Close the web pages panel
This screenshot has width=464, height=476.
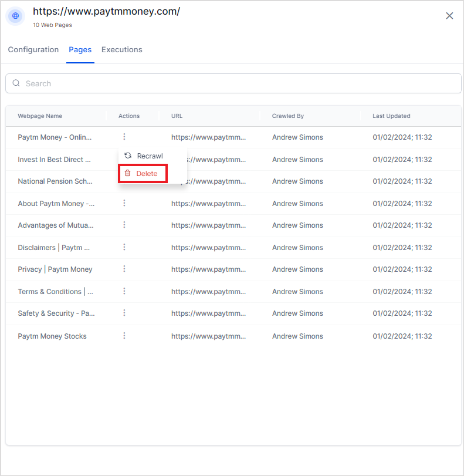click(x=449, y=16)
